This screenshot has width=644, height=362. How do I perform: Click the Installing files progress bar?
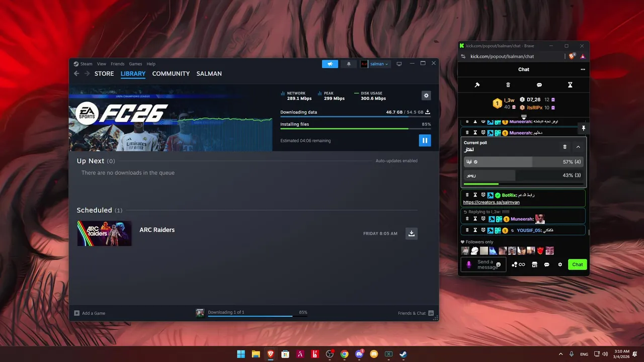pos(355,129)
